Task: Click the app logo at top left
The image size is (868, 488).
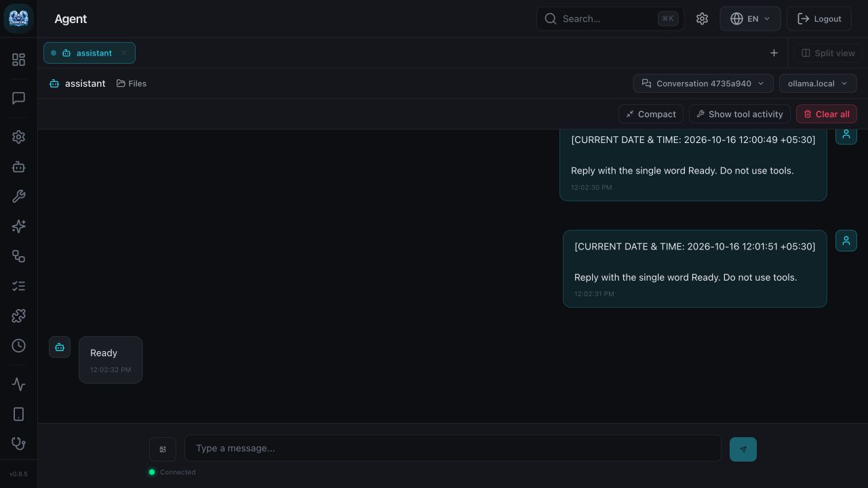Action: click(x=18, y=18)
